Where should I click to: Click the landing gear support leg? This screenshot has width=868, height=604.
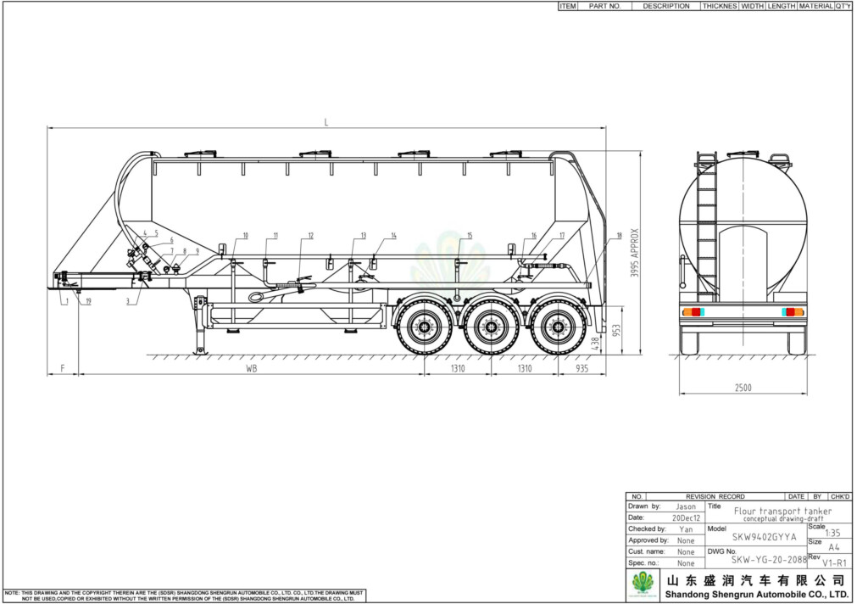tap(201, 327)
